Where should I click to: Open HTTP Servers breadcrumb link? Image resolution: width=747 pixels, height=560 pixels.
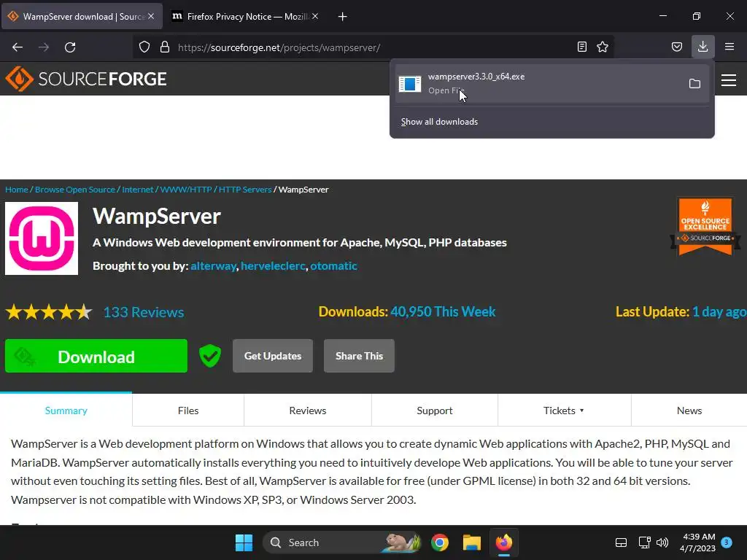point(245,190)
